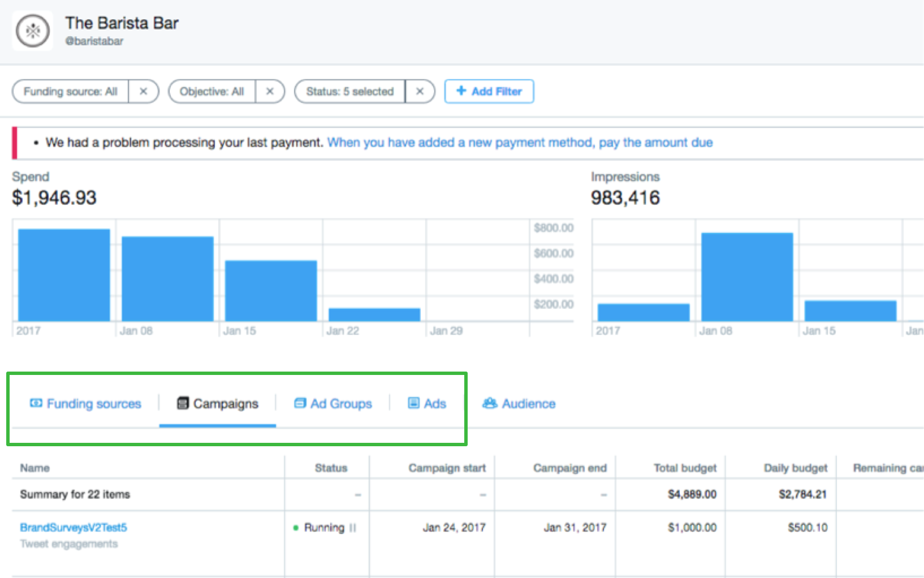The width and height of the screenshot is (924, 578).
Task: Select the $1,946.93 Spend total
Action: tap(54, 198)
